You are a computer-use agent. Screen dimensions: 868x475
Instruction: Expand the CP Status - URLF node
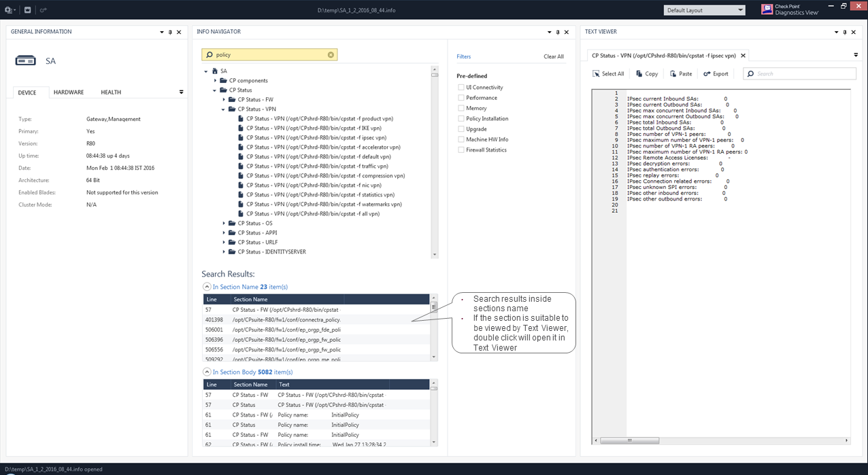point(224,242)
